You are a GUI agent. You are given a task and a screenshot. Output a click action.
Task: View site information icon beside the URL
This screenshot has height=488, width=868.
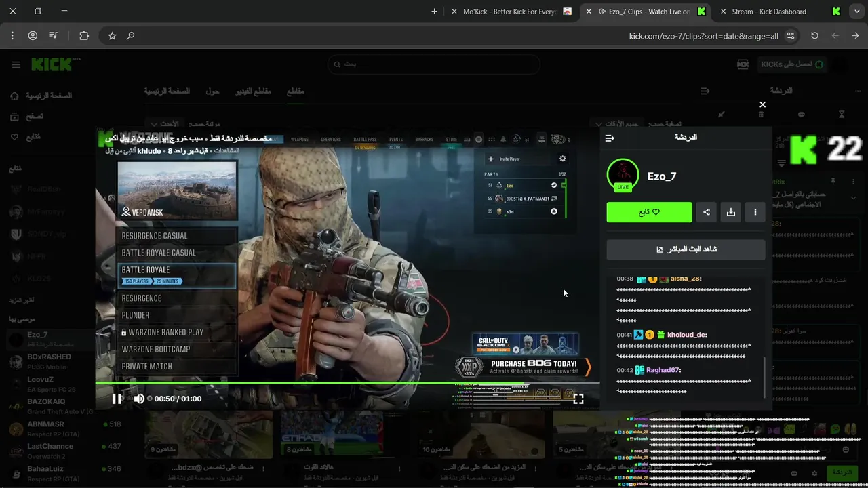791,35
